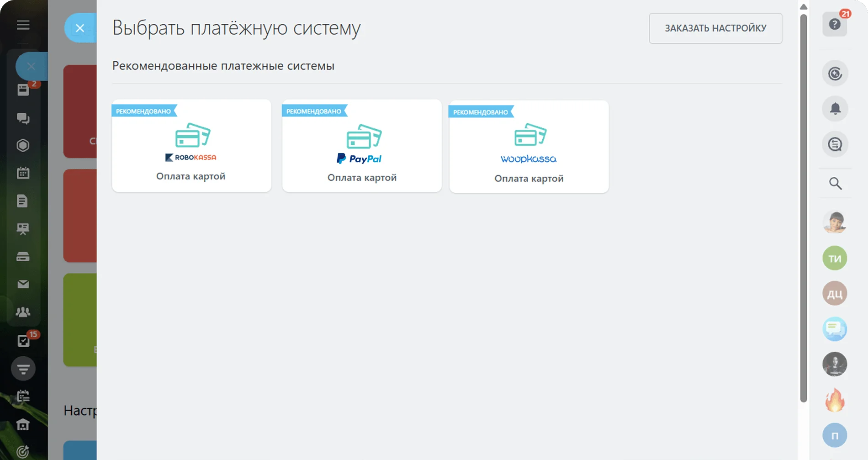Open the storefront building icon in sidebar
The width and height of the screenshot is (868, 460).
[23, 424]
